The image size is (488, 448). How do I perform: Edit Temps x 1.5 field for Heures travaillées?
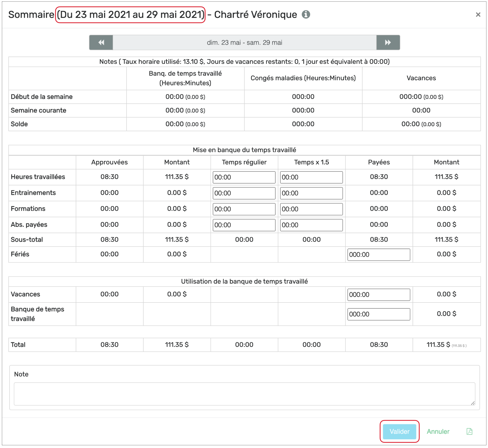click(x=311, y=177)
